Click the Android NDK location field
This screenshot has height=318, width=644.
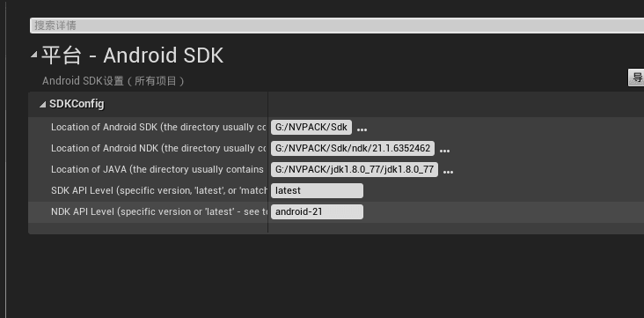(353, 148)
